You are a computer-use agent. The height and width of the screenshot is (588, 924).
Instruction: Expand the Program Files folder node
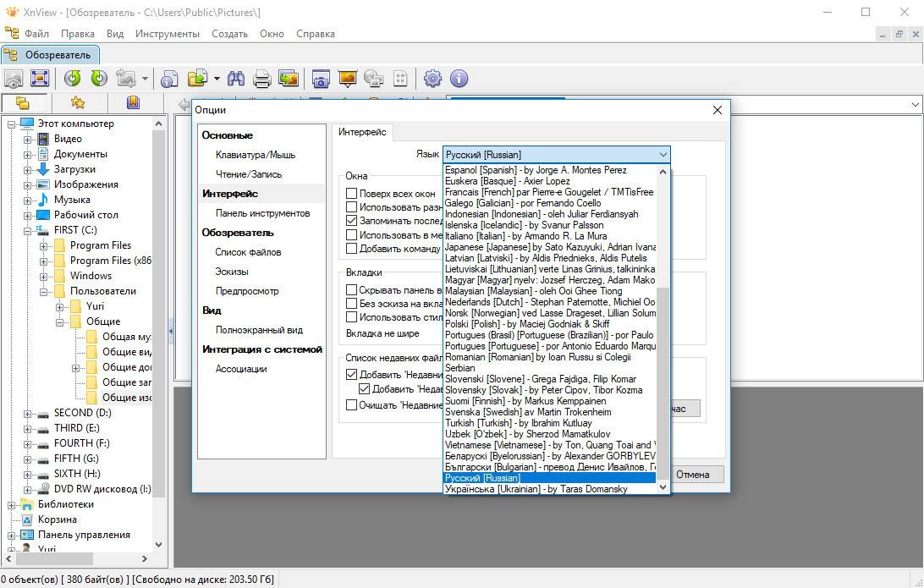44,246
